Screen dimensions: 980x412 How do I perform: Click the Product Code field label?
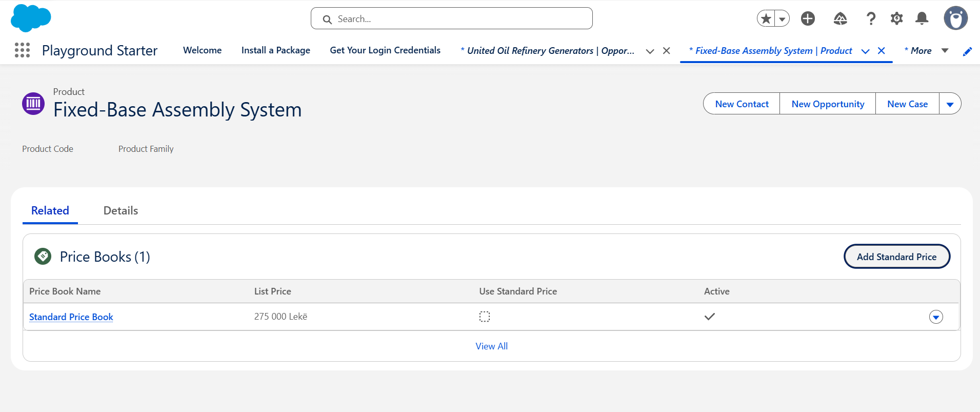point(48,149)
